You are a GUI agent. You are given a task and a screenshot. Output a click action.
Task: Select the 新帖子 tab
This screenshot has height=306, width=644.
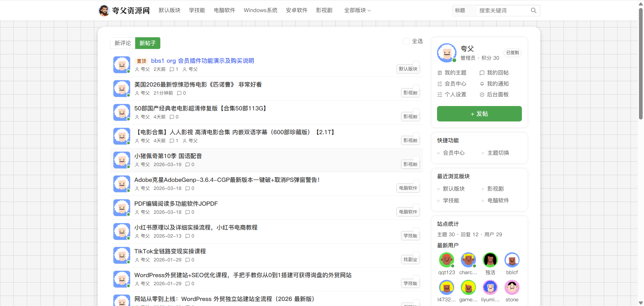pos(148,43)
